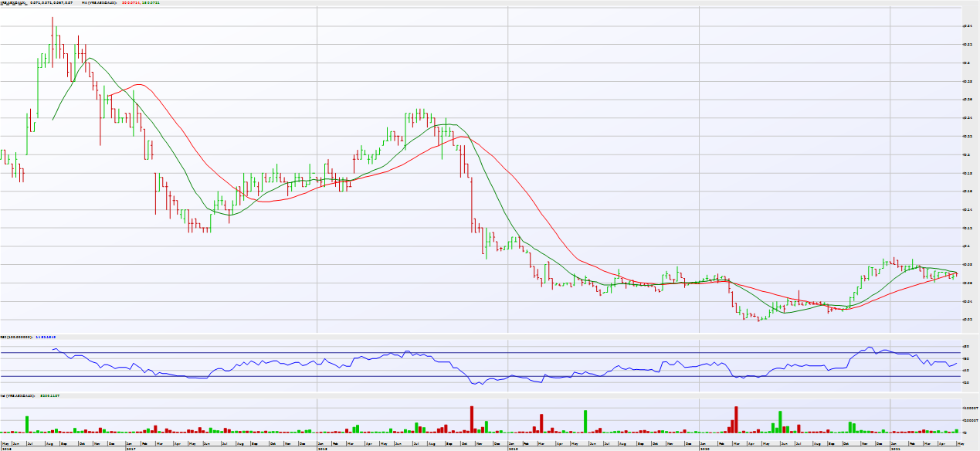Click the 2021 year label on the time axis

pyautogui.click(x=895, y=448)
